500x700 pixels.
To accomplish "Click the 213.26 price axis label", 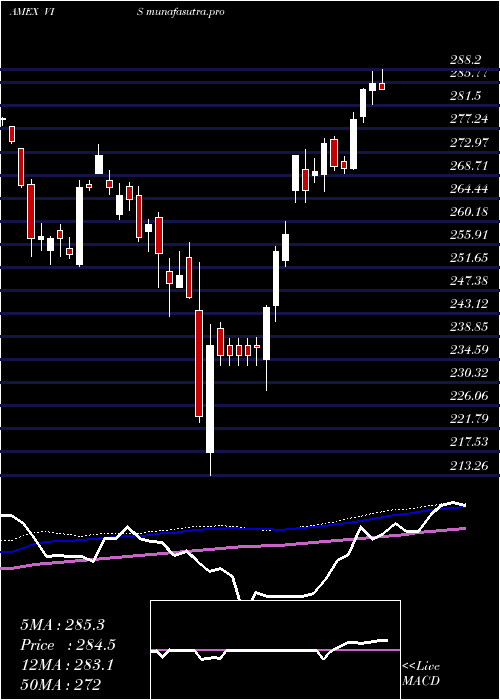I will (x=469, y=466).
